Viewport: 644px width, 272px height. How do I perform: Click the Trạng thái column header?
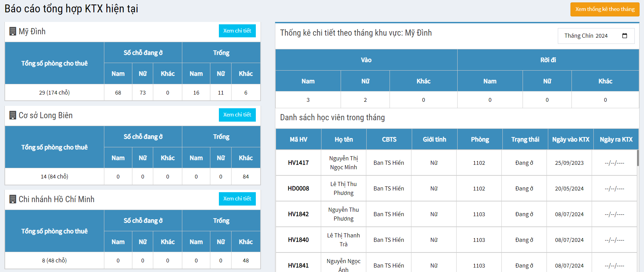click(525, 139)
